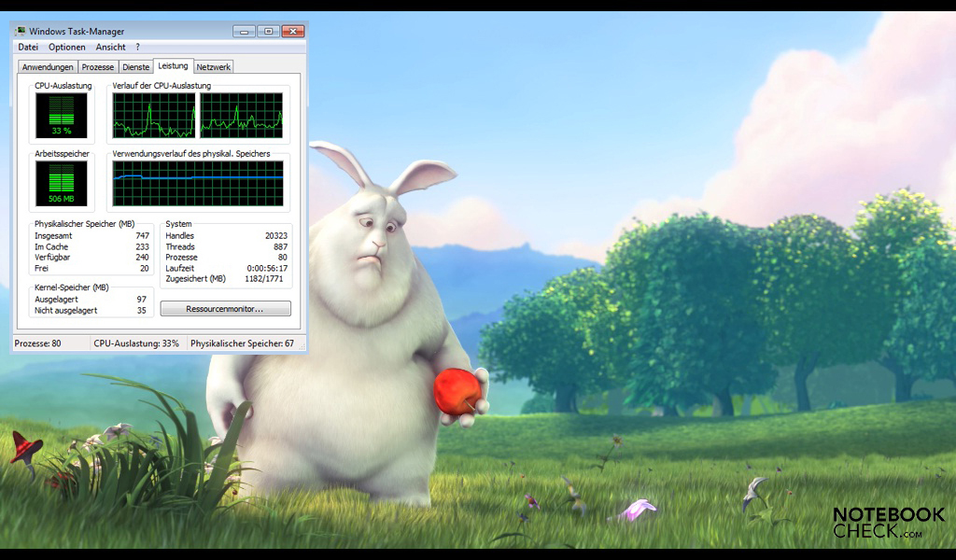Click the CPU-Auslastung gauge showing 33 %

(x=62, y=116)
